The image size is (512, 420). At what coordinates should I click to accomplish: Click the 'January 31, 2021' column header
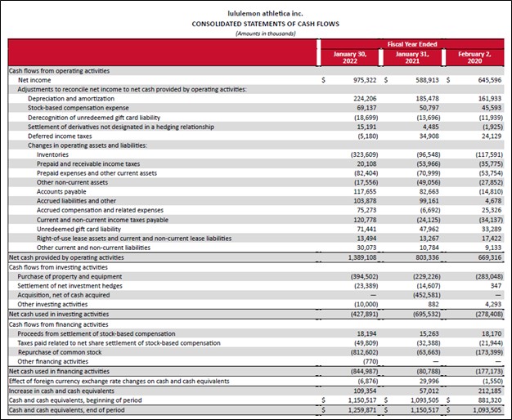pyautogui.click(x=411, y=56)
